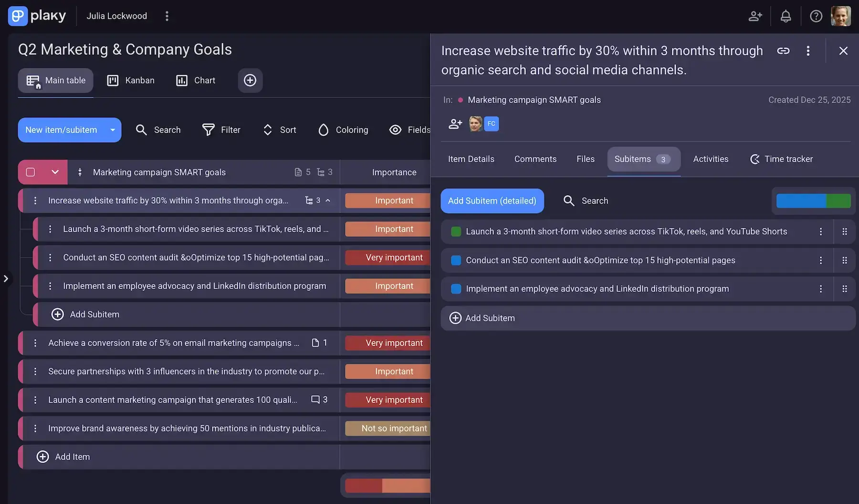Open row menu for Achieve conversion rate item
This screenshot has height=504, width=859.
(35, 343)
